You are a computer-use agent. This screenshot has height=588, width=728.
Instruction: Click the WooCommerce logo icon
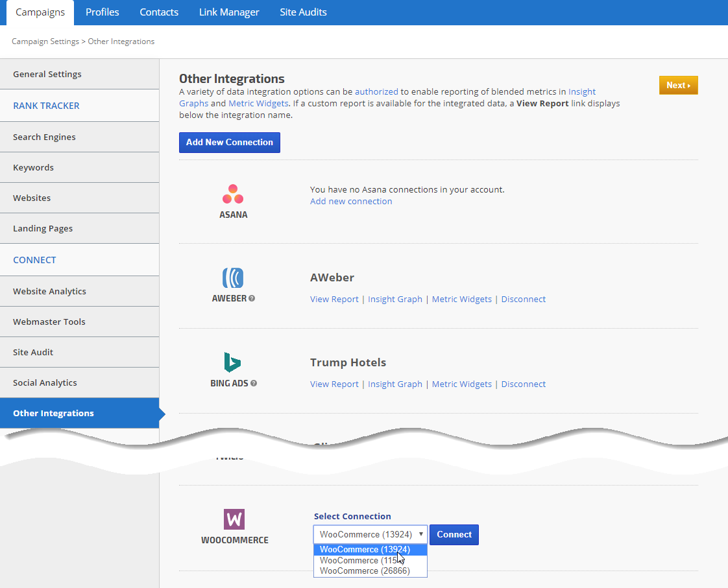(x=234, y=519)
